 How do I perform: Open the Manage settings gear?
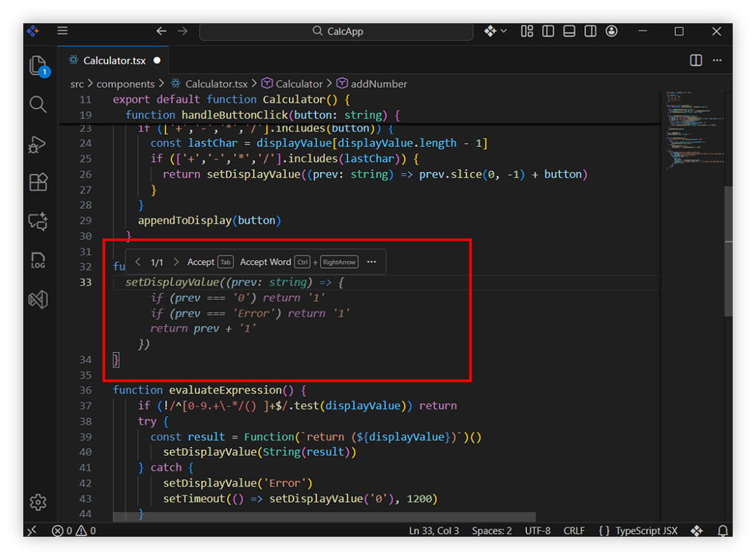pyautogui.click(x=38, y=502)
